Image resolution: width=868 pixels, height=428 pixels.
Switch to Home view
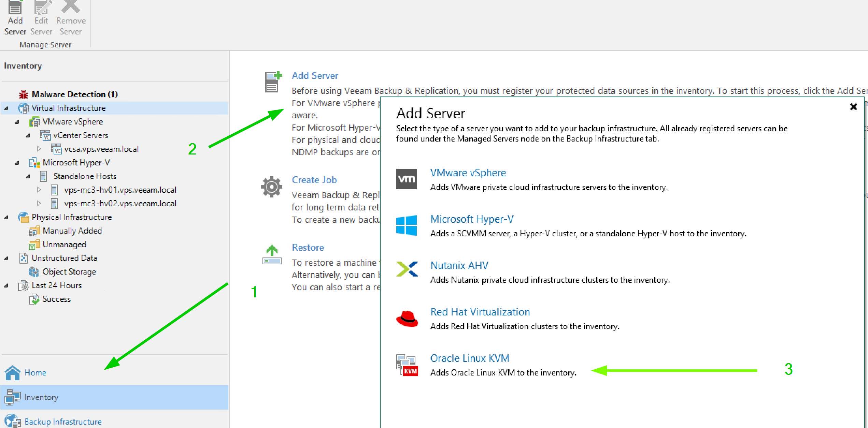114,372
